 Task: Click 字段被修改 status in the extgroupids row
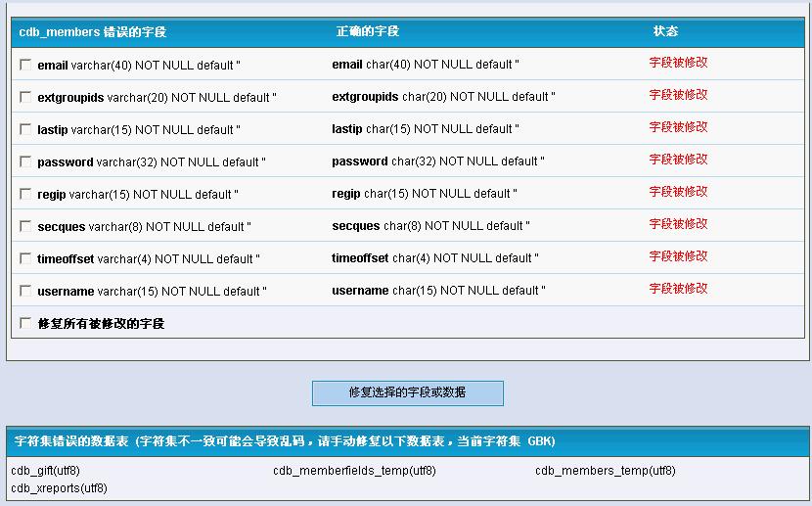click(678, 95)
